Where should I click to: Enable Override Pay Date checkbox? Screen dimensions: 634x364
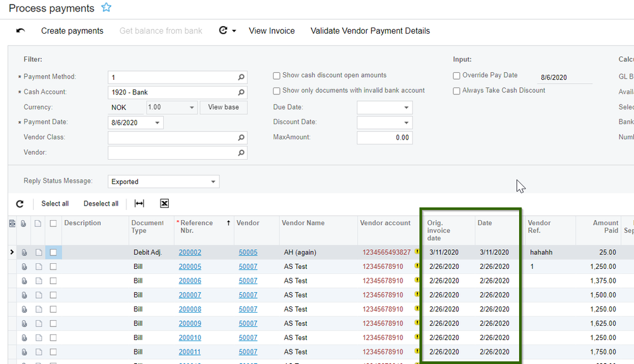(x=456, y=75)
